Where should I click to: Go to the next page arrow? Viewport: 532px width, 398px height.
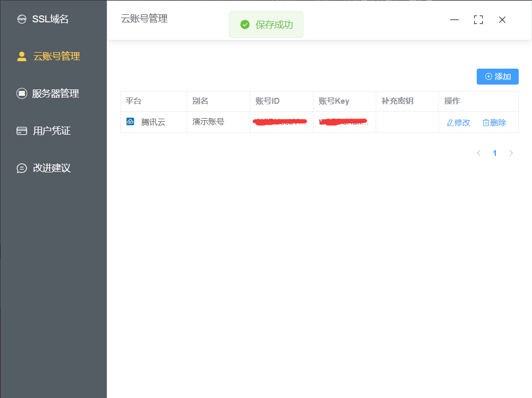click(x=511, y=153)
